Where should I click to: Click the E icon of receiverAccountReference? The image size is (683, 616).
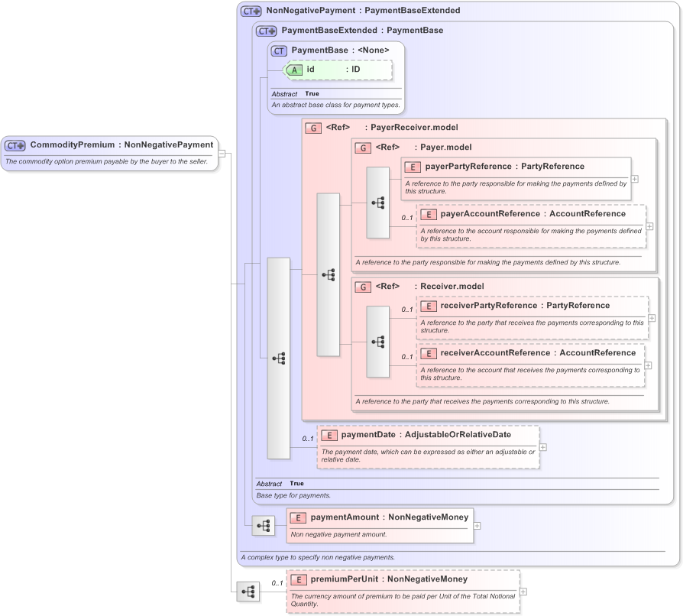pyautogui.click(x=428, y=354)
